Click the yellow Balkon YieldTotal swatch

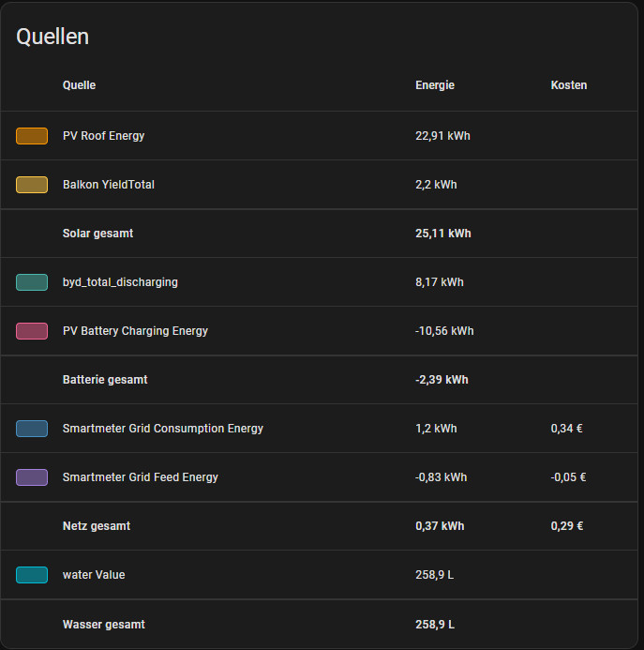click(32, 185)
